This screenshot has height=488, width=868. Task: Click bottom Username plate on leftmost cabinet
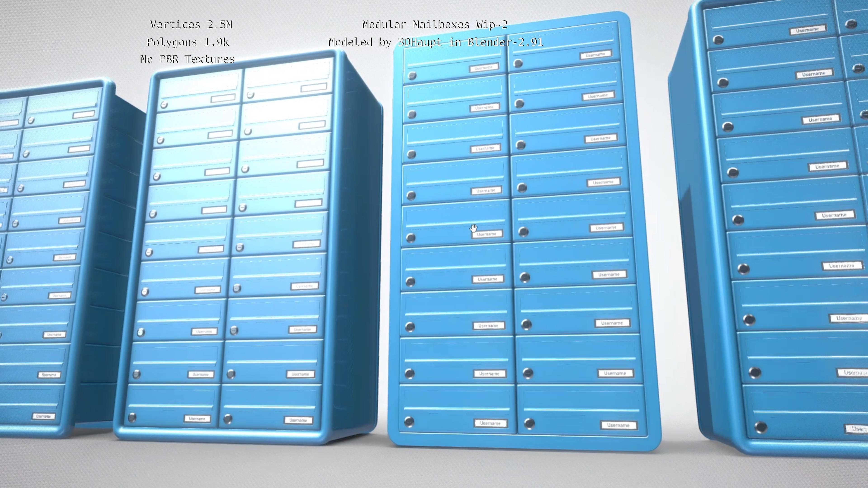pyautogui.click(x=43, y=416)
